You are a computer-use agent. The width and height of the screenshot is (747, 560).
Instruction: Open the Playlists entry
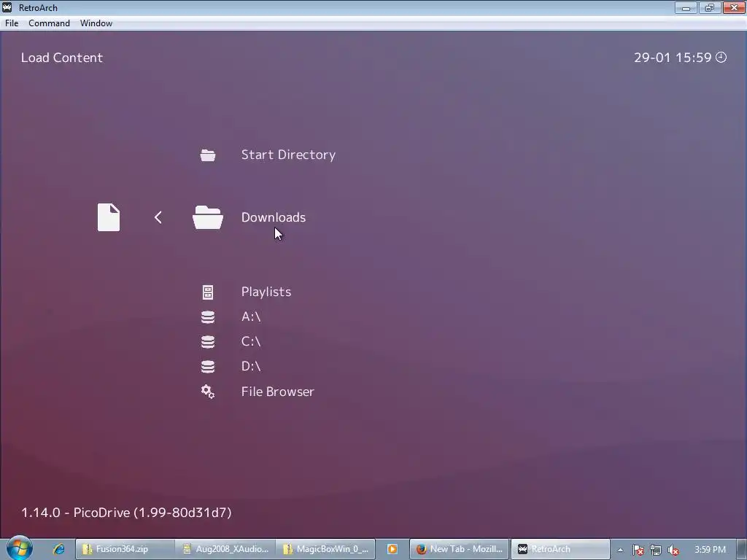coord(266,292)
